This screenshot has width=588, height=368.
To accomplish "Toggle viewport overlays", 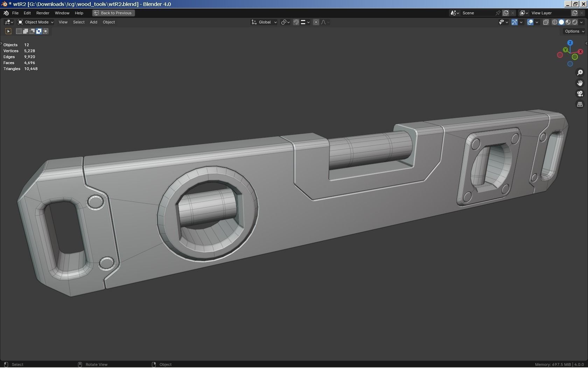I will click(x=530, y=22).
